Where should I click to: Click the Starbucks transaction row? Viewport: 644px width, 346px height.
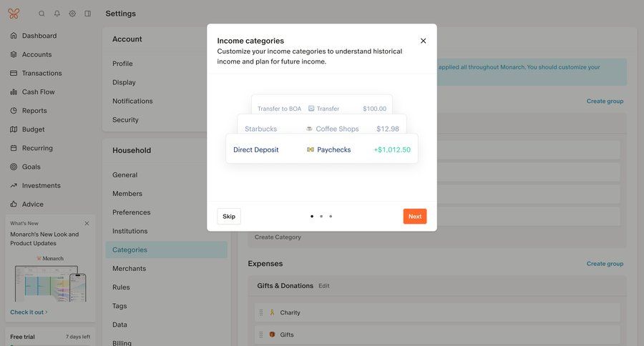point(321,124)
